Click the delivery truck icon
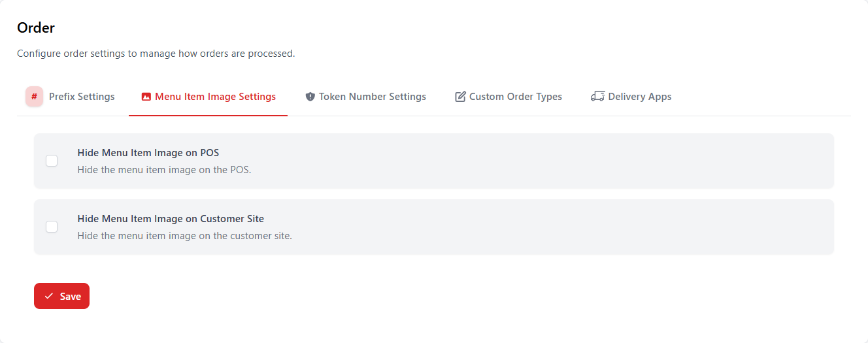This screenshot has width=868, height=343. point(597,97)
